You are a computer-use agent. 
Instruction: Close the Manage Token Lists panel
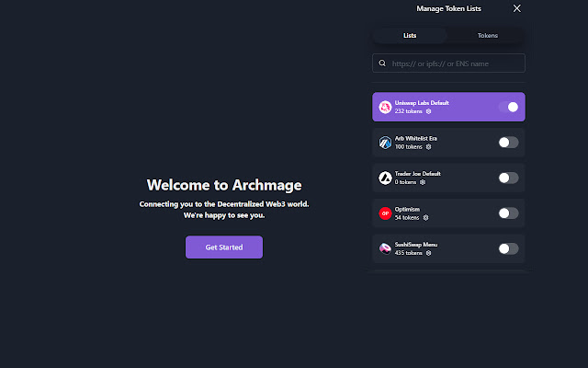(x=516, y=8)
